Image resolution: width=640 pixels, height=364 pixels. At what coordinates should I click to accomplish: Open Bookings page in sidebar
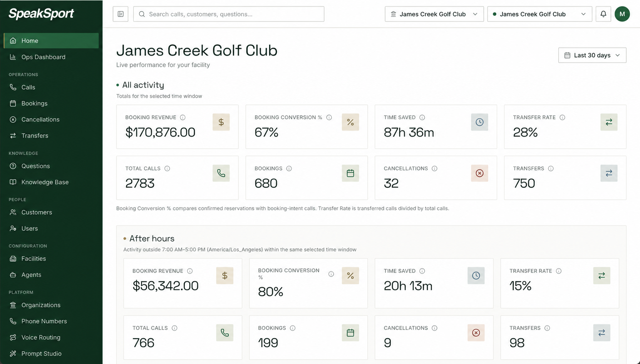point(51,104)
